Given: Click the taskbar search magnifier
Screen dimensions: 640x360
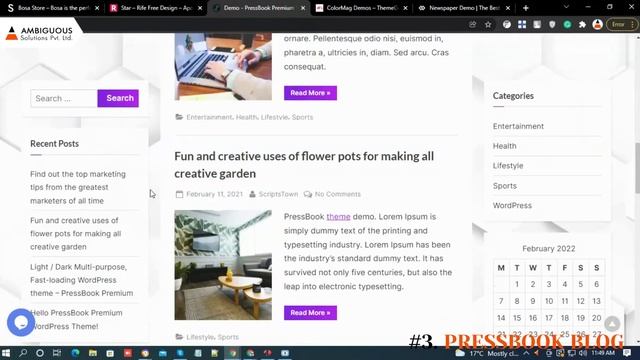Looking at the screenshot, I should tap(23, 353).
